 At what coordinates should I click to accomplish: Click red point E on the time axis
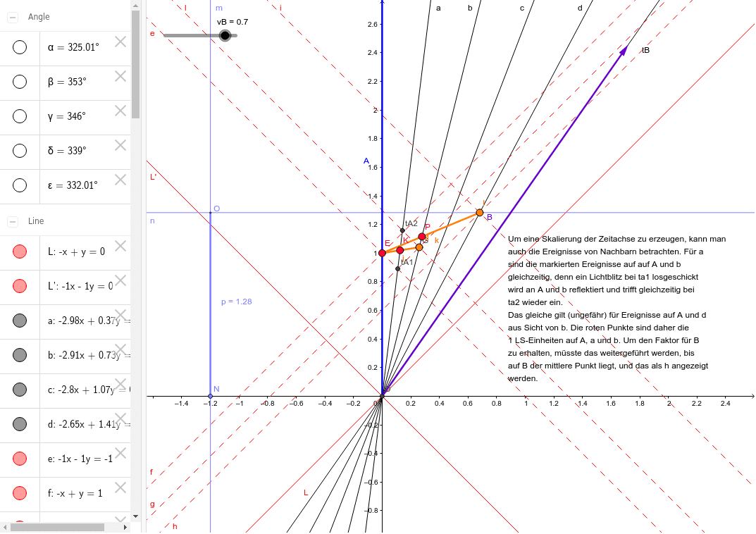(383, 253)
